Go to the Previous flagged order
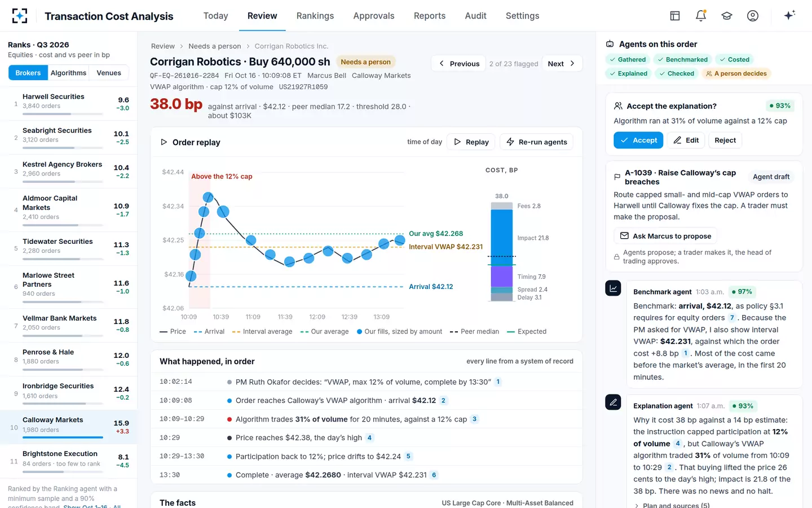The width and height of the screenshot is (812, 508). [459, 64]
